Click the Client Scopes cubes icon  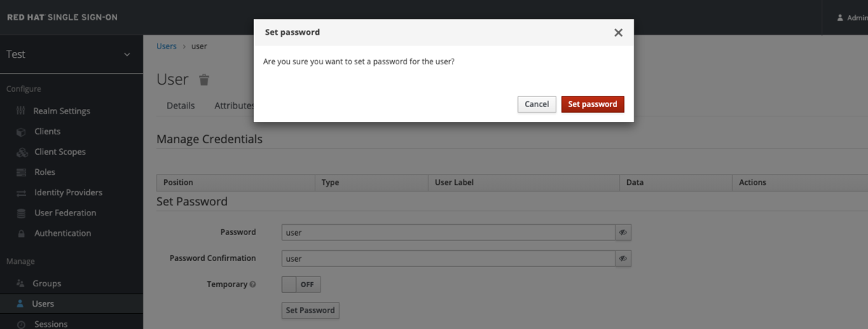click(20, 152)
